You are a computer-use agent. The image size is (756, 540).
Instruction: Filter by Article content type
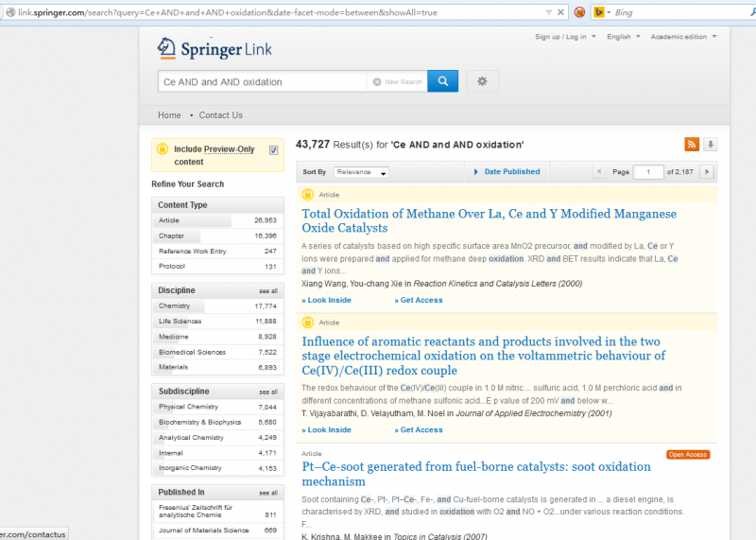coord(217,220)
